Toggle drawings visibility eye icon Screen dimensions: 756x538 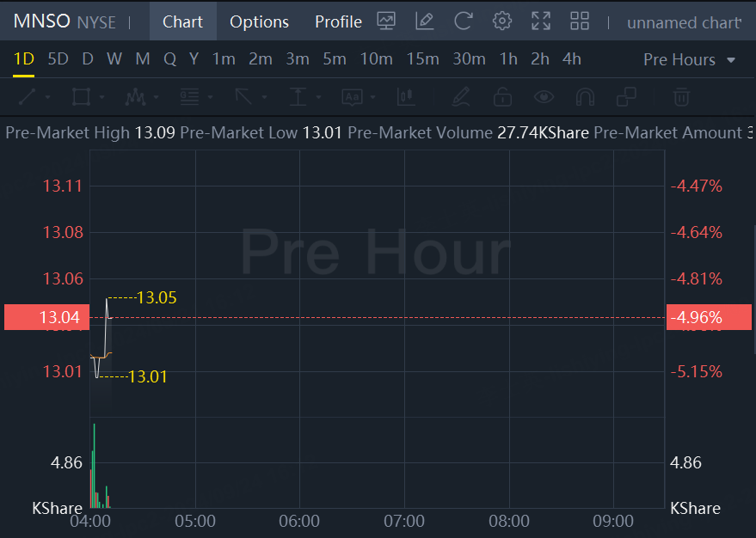coord(543,97)
